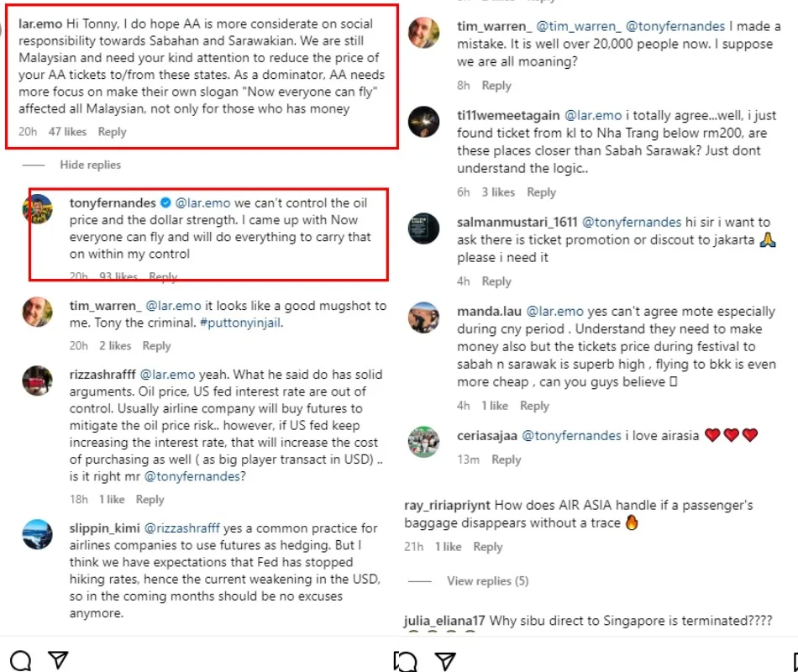Open the julia_eliana17 username link

point(444,622)
